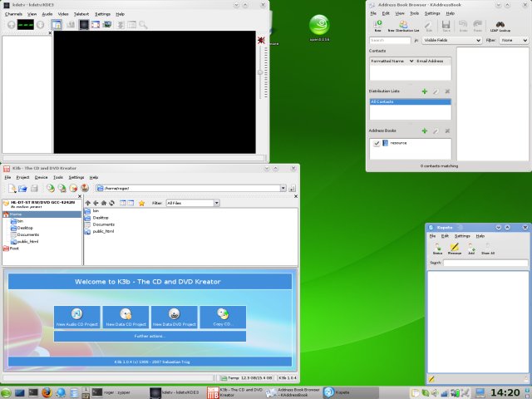Click the kdetv volume slider handle

click(x=260, y=72)
